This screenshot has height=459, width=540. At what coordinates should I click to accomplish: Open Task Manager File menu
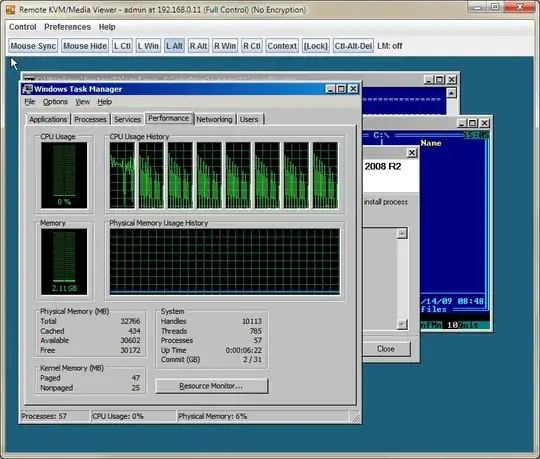click(30, 102)
